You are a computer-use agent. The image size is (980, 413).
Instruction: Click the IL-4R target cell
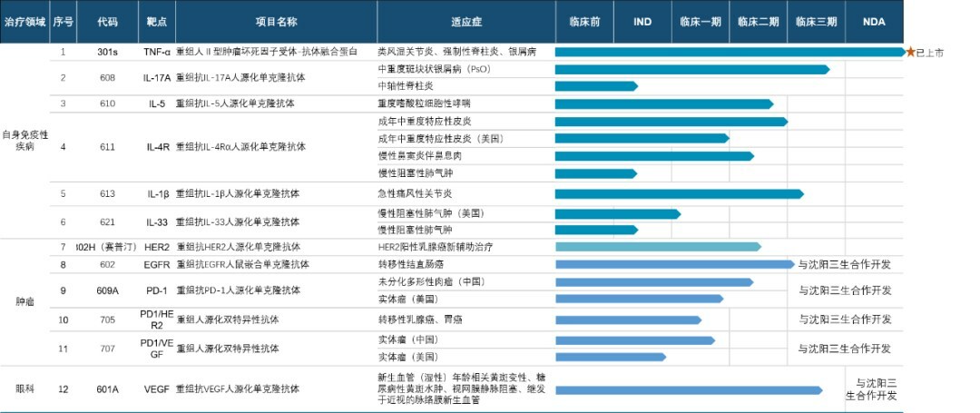(x=157, y=147)
